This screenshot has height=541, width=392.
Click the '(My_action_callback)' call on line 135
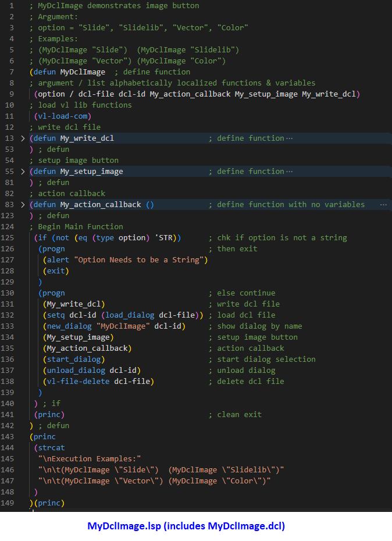tap(87, 348)
